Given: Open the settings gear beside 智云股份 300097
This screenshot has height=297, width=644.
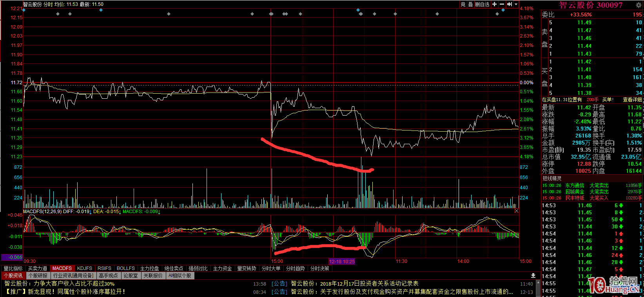Looking at the screenshot, I should 638,5.
